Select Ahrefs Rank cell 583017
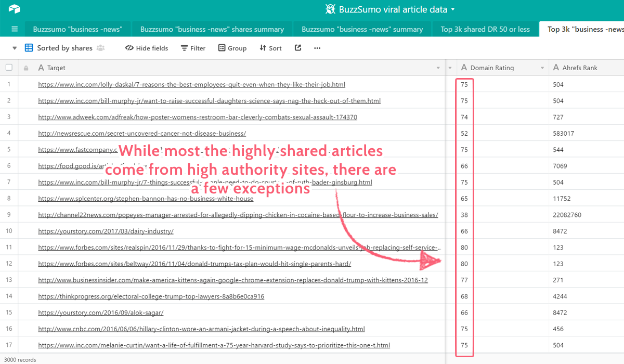Screen dimensions: 624x364 tap(587, 134)
